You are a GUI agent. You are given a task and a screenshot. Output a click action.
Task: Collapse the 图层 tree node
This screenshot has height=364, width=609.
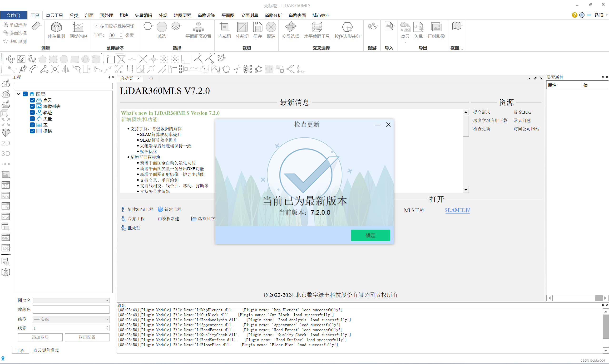(x=18, y=94)
